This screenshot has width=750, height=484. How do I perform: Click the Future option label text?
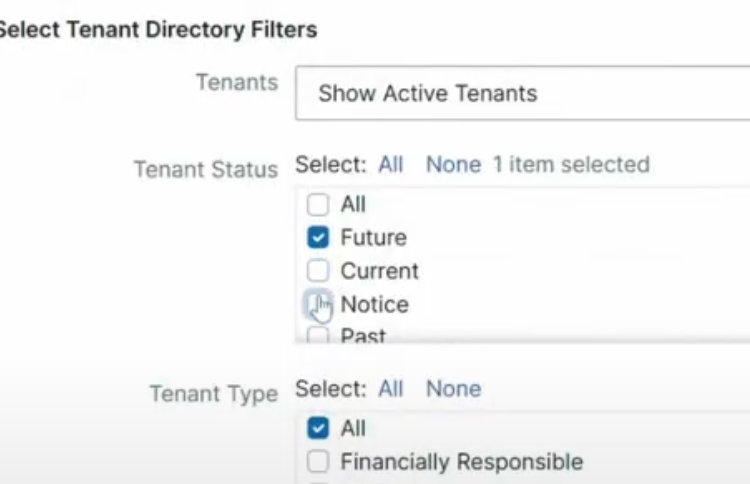coord(373,238)
